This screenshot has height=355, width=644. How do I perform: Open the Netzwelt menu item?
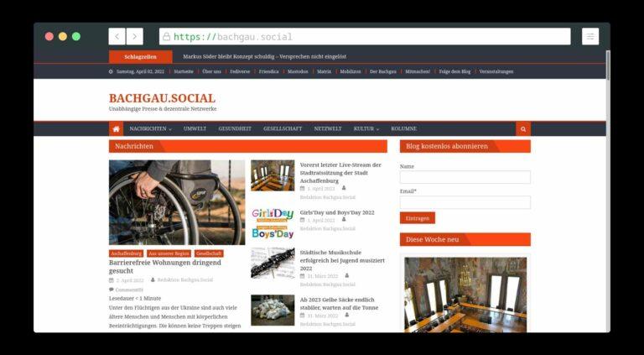(x=328, y=128)
